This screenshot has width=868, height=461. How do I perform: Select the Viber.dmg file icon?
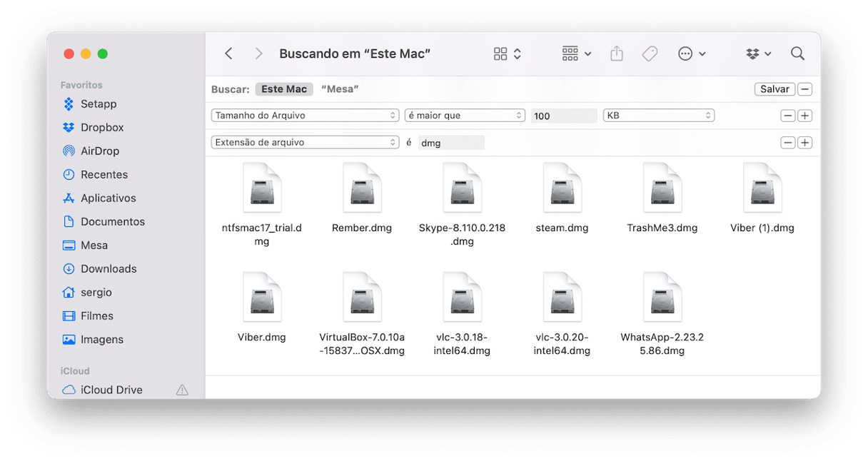click(x=262, y=297)
